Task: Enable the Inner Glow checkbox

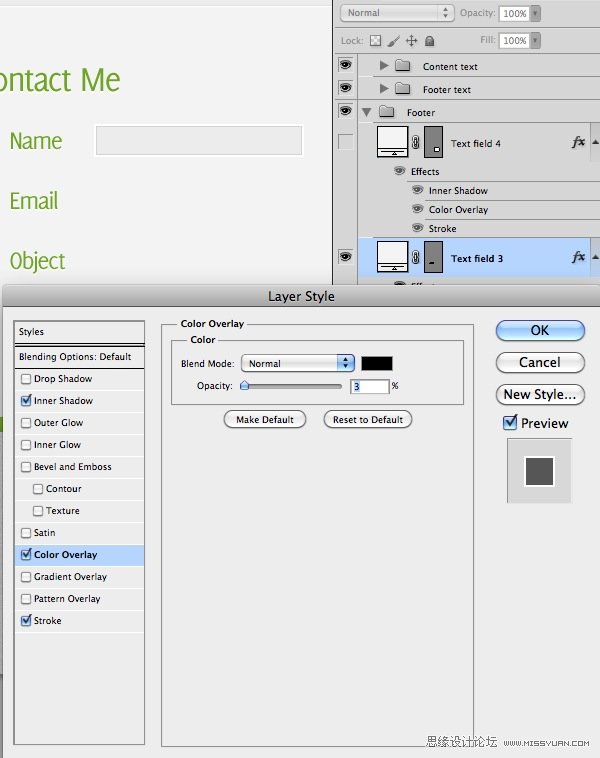Action: [x=26, y=445]
